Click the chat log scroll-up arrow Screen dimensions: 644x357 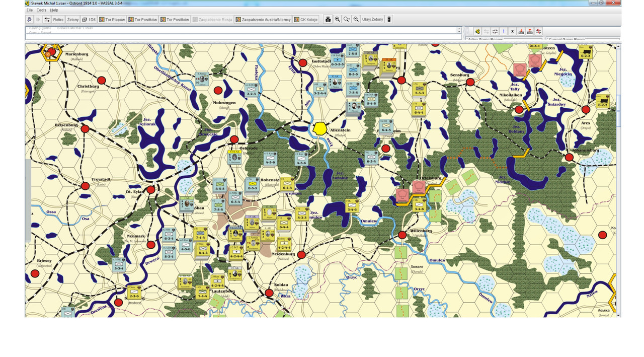click(x=459, y=29)
